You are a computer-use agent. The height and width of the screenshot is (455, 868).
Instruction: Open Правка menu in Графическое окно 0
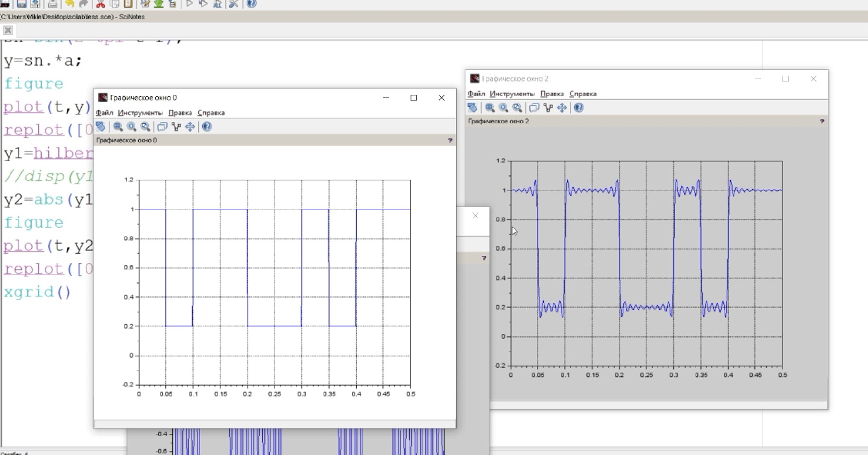tap(180, 113)
